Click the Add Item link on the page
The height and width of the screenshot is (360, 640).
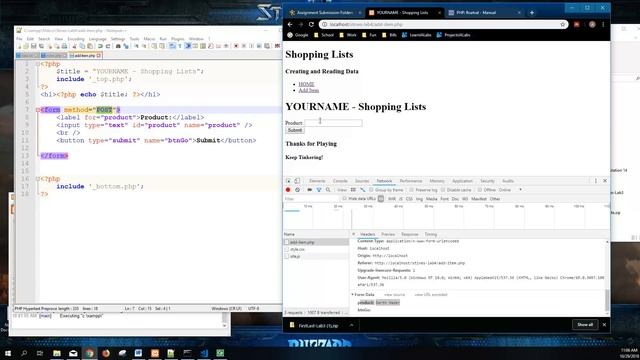click(309, 90)
